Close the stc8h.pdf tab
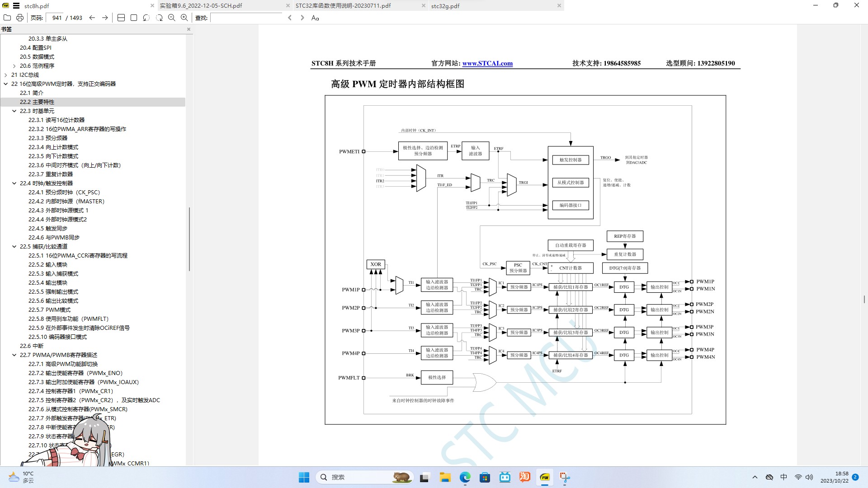 click(152, 5)
